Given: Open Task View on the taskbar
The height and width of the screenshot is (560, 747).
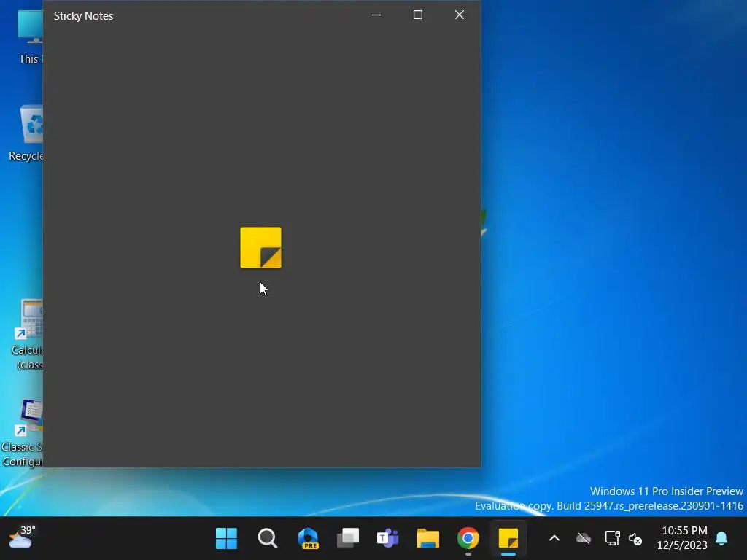Looking at the screenshot, I should click(348, 539).
